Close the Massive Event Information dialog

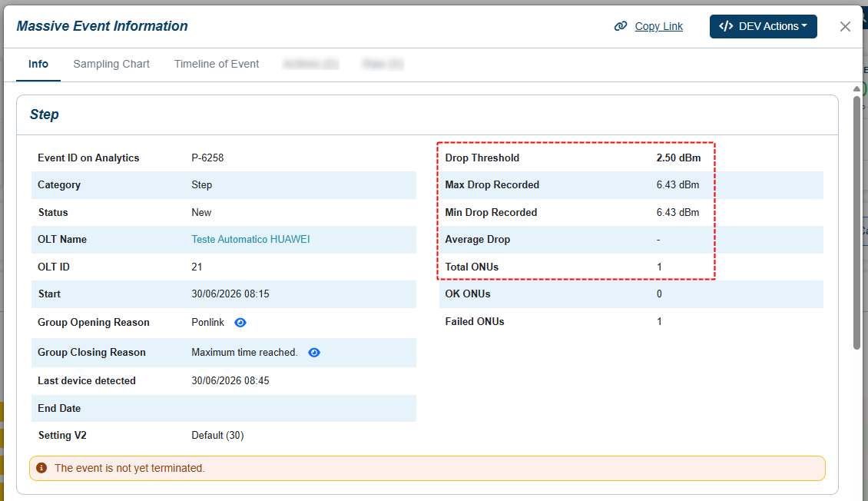tap(845, 27)
